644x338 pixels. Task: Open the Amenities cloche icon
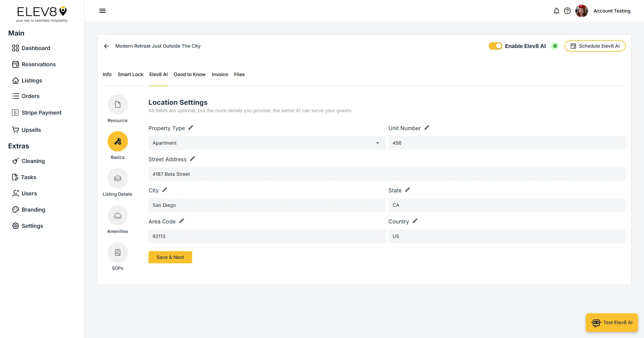pos(117,215)
